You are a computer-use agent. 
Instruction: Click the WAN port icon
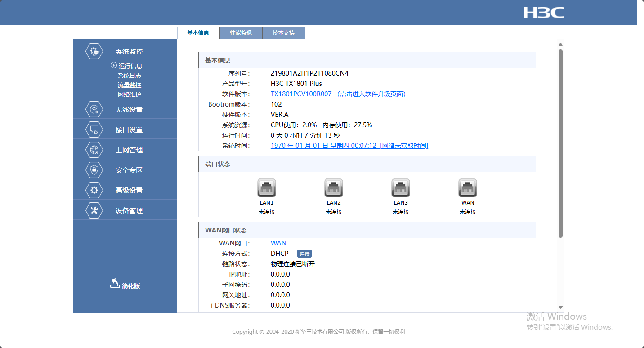[468, 188]
